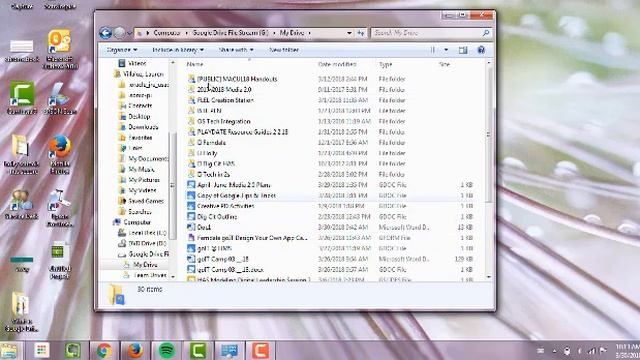This screenshot has height=360, width=640.
Task: Click the greyed Forward arrow button
Action: point(119,33)
